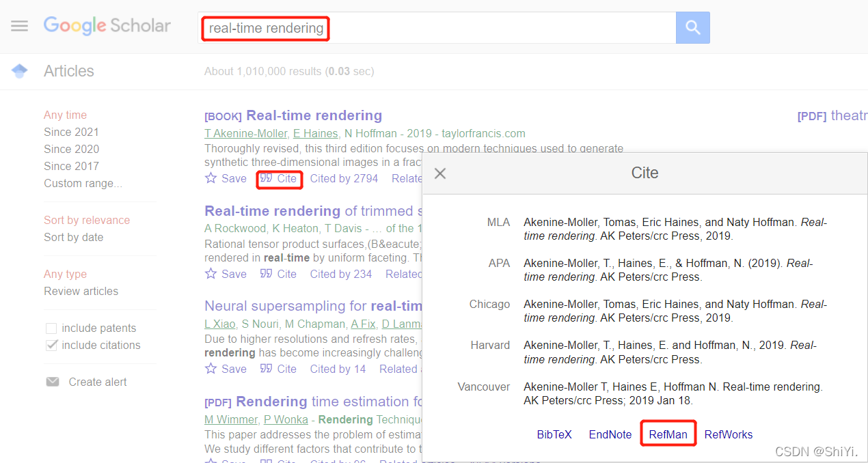Click the quote icon for the Real-time rendering book's Cite
The height and width of the screenshot is (463, 868).
pyautogui.click(x=267, y=178)
